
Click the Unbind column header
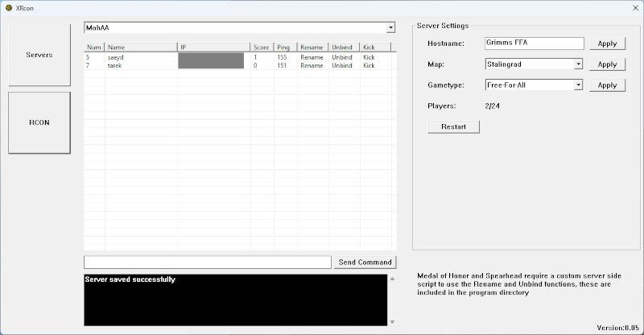344,48
